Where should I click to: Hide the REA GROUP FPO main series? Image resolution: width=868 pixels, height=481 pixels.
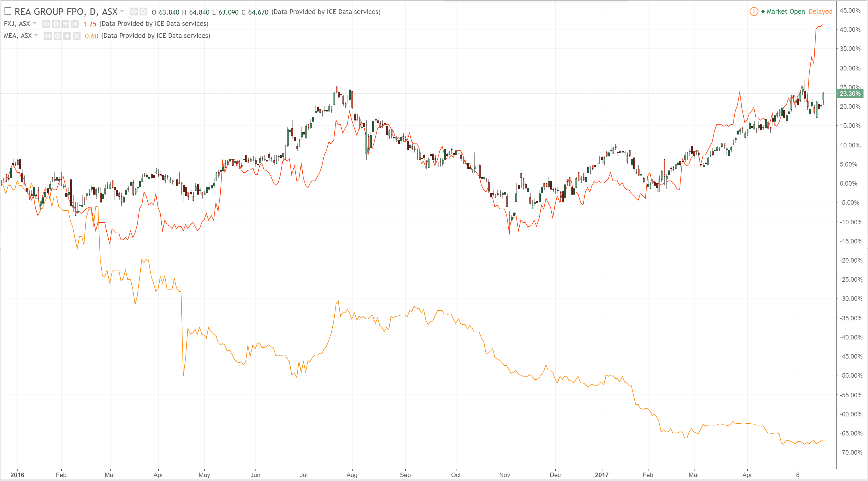point(134,12)
